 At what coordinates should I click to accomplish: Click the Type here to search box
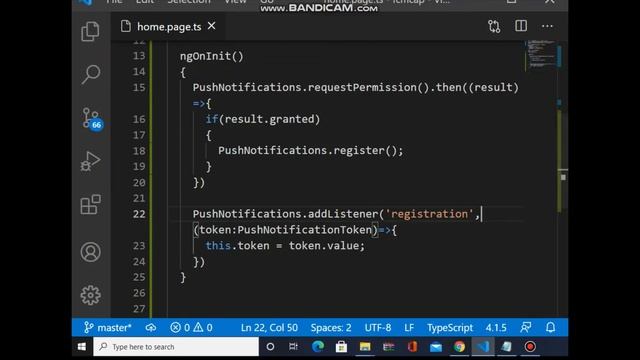(176, 347)
